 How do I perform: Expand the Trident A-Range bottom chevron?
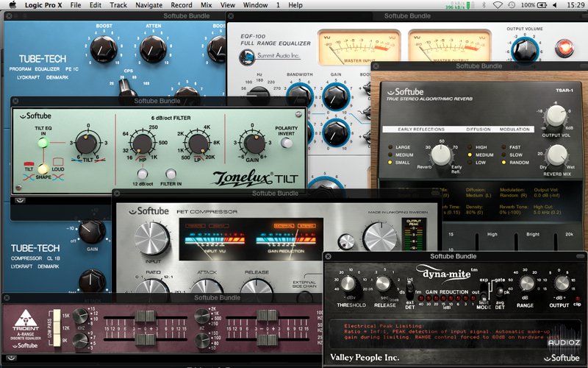point(12,358)
